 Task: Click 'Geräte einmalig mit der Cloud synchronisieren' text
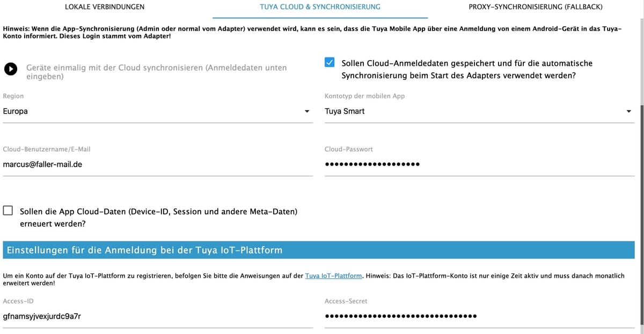[x=157, y=72]
